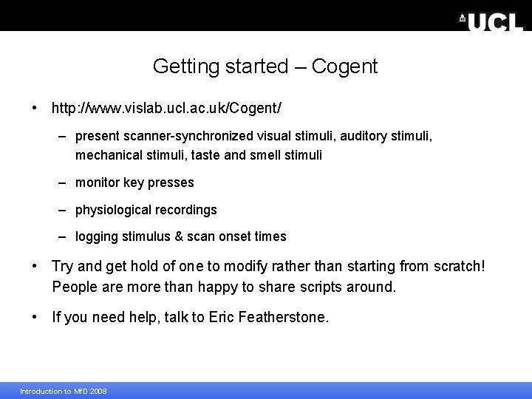
Task: Select the line 'mechanical stimuli, taste and smell stimuli'
Action: [199, 155]
